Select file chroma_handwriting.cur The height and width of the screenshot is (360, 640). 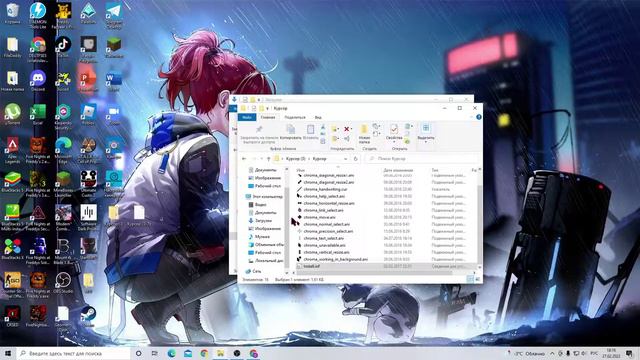point(325,189)
